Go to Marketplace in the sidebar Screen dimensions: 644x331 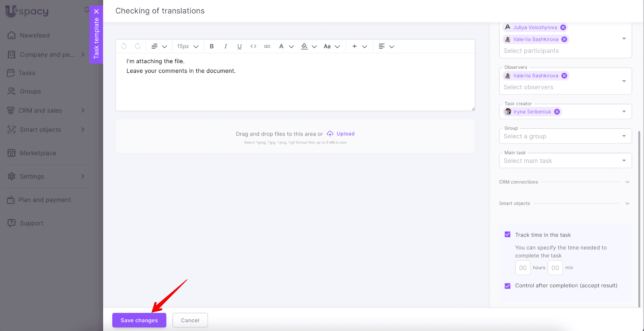38,153
